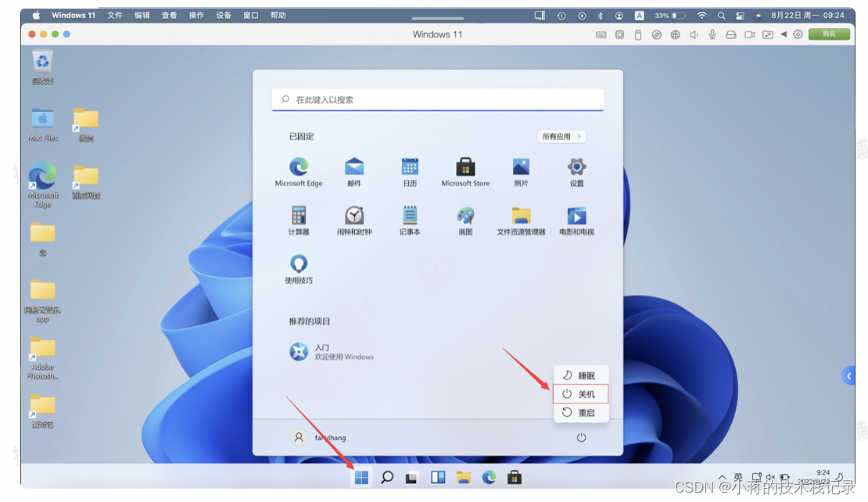Open the 电影和电视 movies app
This screenshot has height=502, width=868.
576,221
